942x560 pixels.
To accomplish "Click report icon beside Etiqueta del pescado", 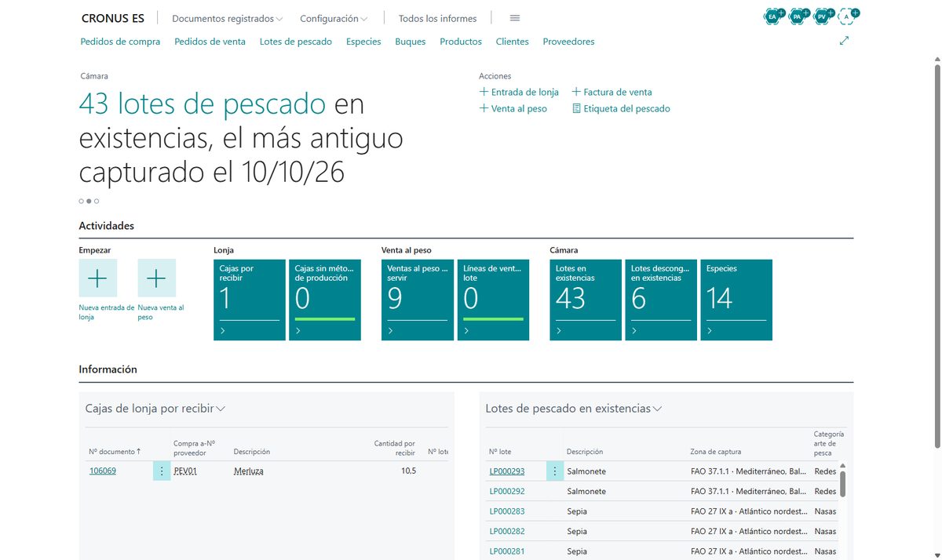I will click(x=576, y=108).
